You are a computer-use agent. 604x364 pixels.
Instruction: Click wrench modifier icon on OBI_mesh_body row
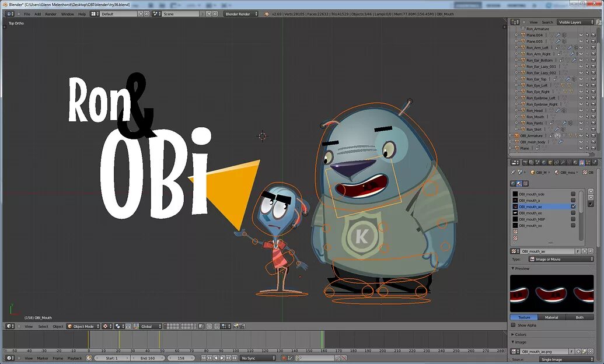tap(560, 142)
